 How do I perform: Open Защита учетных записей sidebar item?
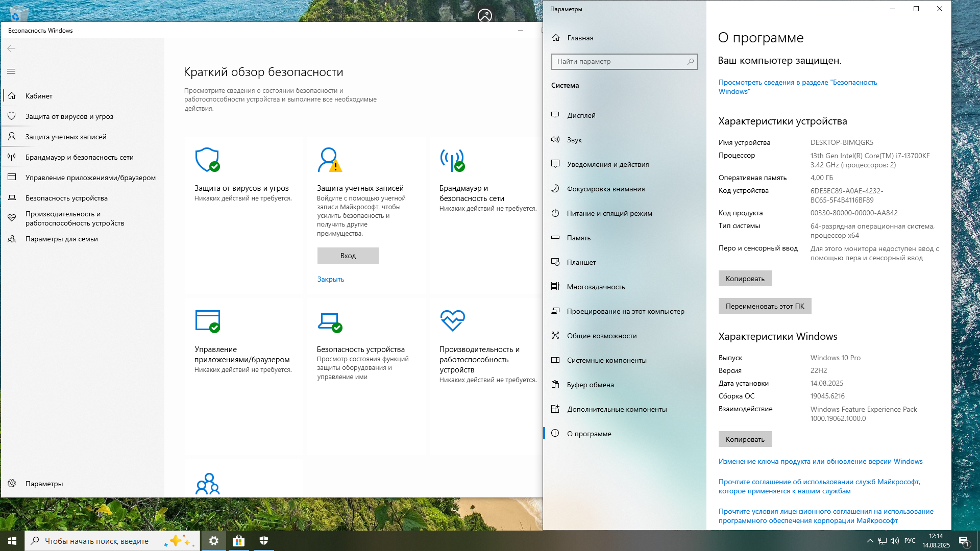83,137
